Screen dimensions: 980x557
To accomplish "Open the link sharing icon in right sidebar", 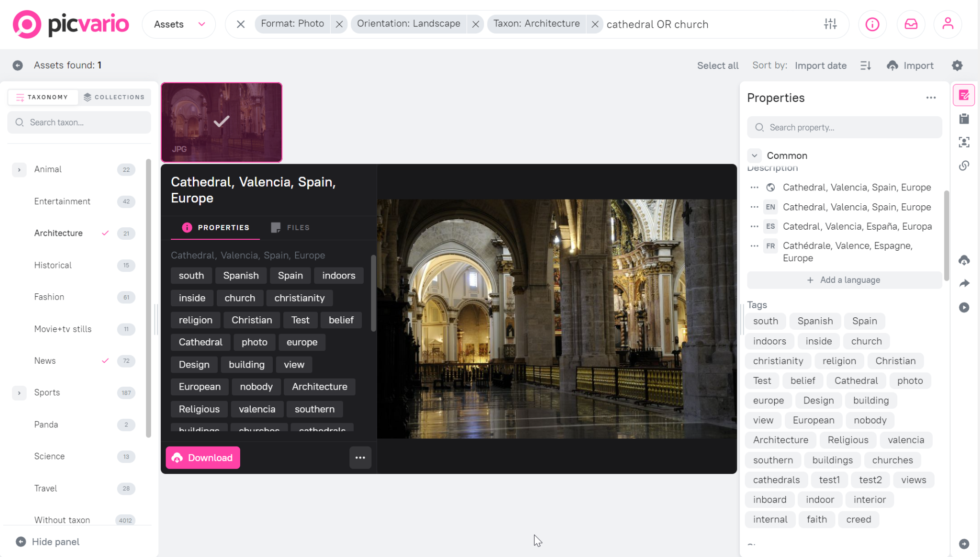I will coord(964,166).
